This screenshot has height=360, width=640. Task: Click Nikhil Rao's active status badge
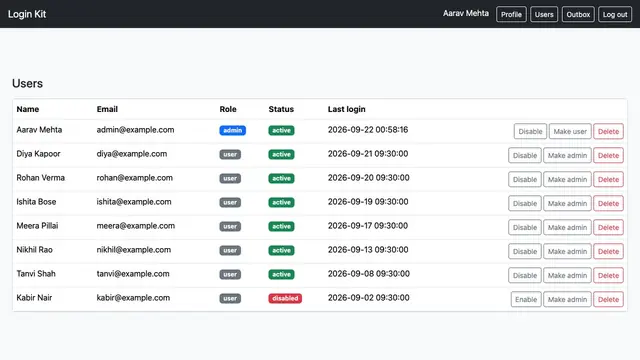click(x=281, y=250)
